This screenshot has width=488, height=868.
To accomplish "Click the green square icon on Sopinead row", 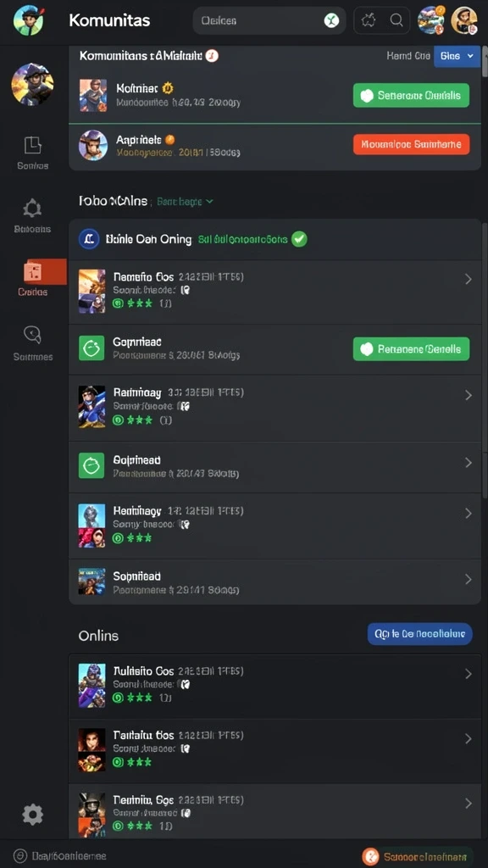I will point(91,466).
